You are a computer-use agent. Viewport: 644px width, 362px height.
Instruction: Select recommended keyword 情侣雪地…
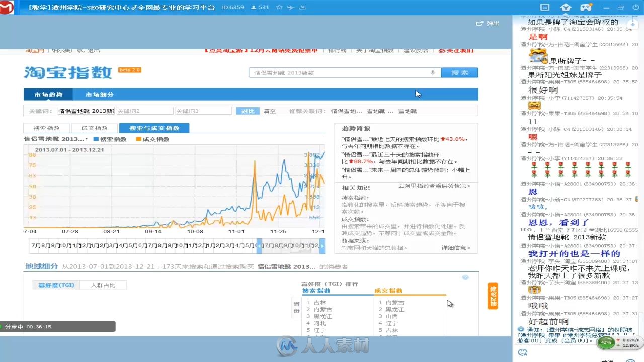[x=346, y=111]
